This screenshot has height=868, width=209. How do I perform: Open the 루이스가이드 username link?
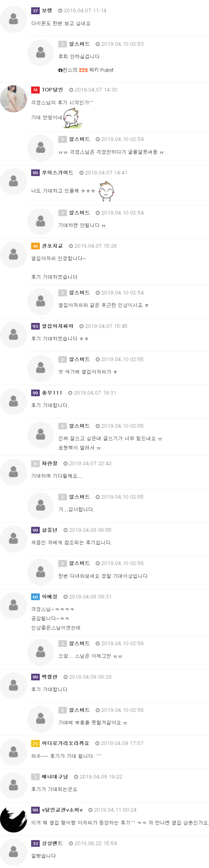(x=57, y=173)
